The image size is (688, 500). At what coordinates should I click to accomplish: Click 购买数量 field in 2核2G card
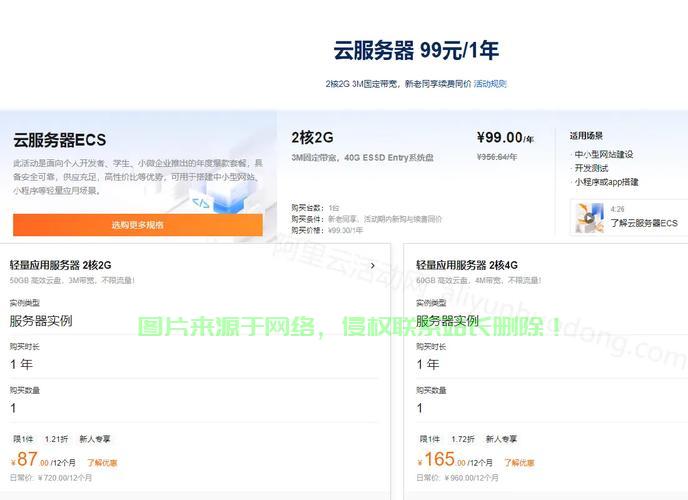click(14, 408)
